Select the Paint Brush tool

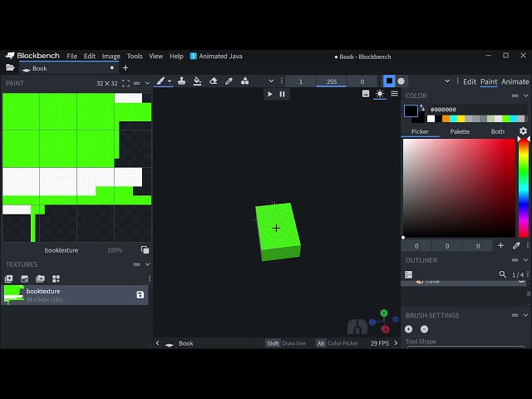160,81
